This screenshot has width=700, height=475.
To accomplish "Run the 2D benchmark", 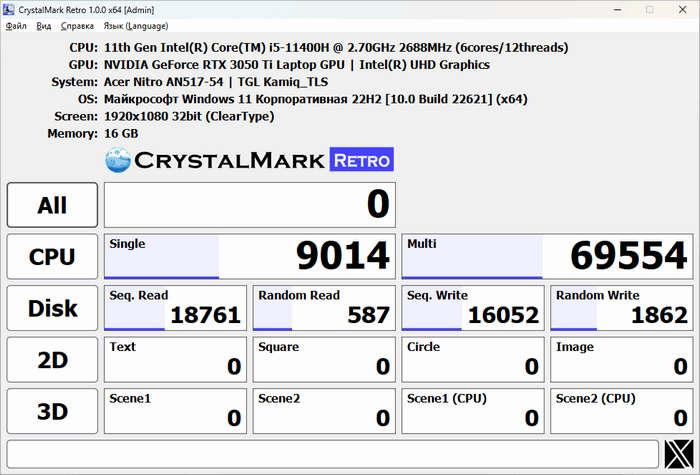I will (52, 360).
